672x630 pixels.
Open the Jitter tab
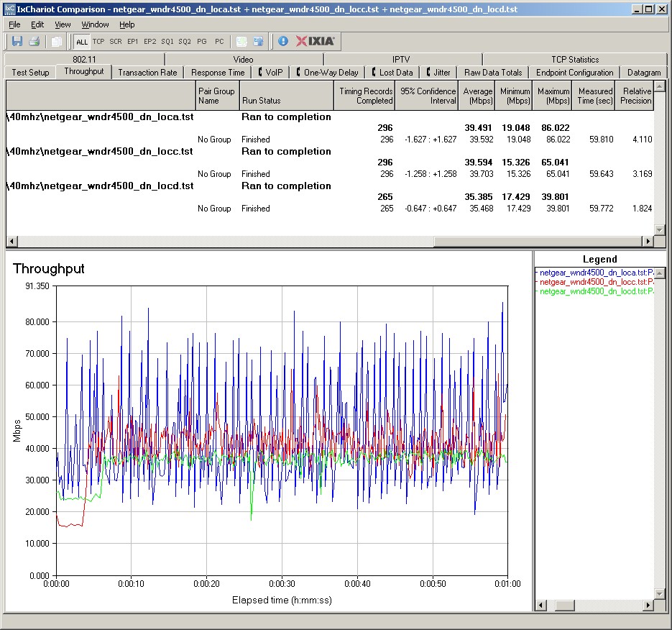[438, 73]
